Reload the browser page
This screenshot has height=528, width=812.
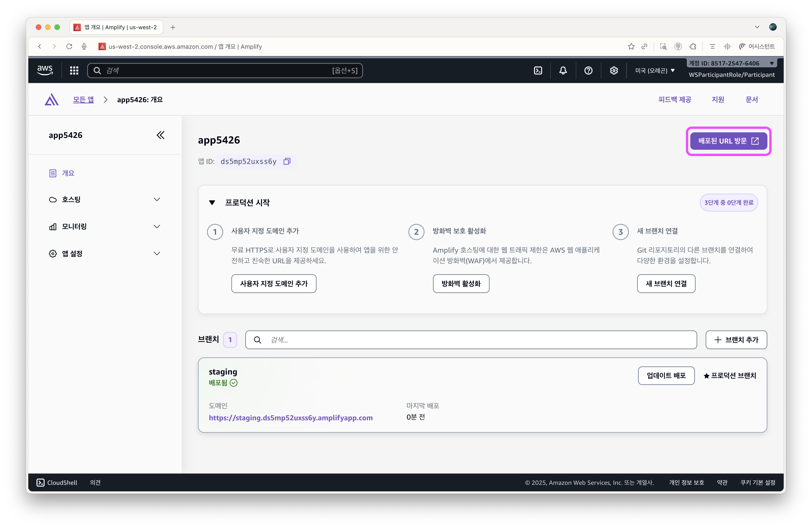[x=69, y=46]
